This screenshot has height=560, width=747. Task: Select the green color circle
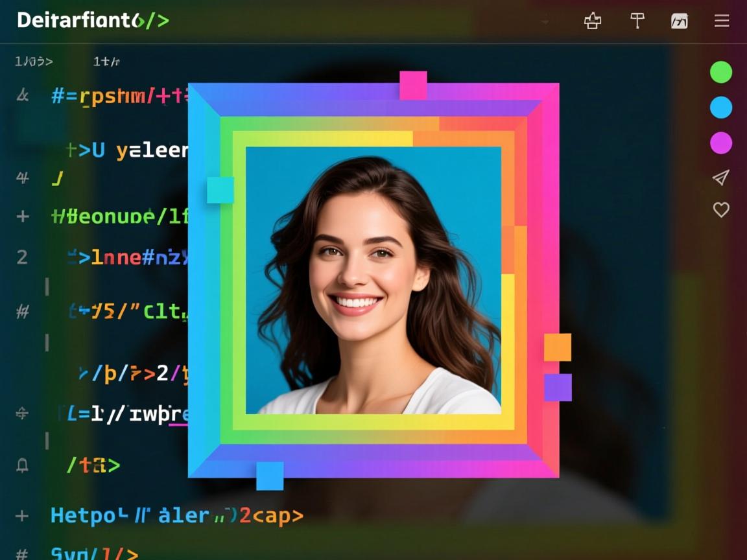click(x=721, y=72)
